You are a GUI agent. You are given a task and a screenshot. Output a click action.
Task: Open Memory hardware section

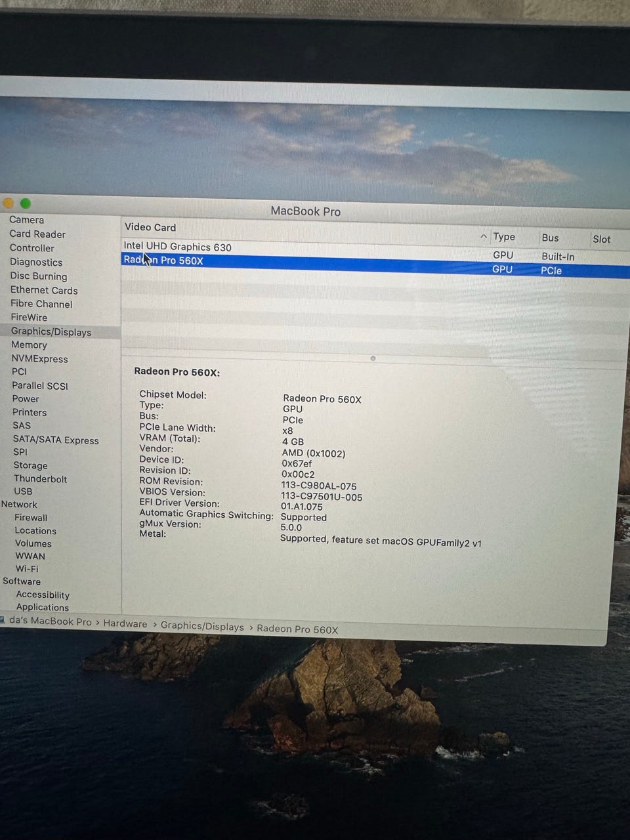[x=29, y=345]
